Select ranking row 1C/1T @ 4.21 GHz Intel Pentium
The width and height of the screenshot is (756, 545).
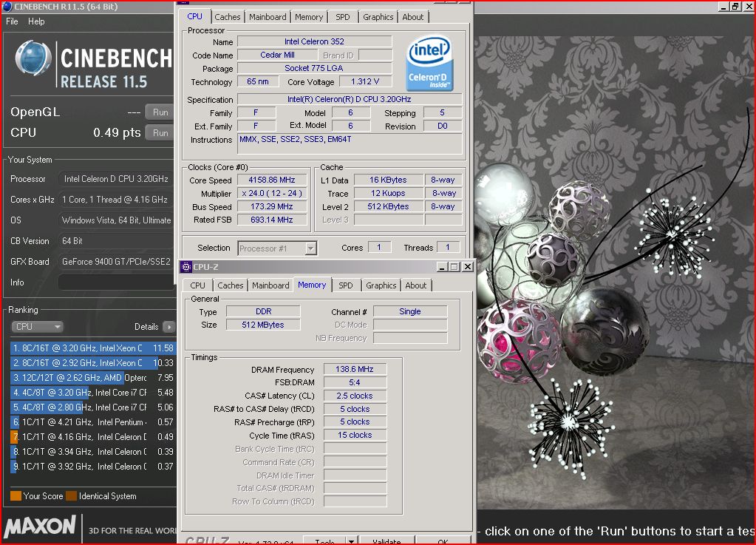click(92, 422)
